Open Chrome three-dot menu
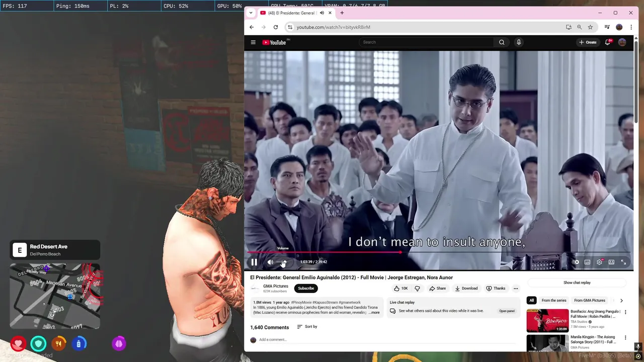Image resolution: width=644 pixels, height=362 pixels. point(631,27)
